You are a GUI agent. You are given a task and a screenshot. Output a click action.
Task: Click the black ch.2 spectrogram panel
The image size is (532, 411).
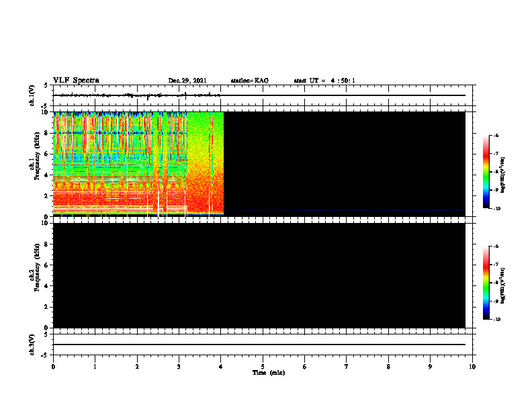coord(259,275)
